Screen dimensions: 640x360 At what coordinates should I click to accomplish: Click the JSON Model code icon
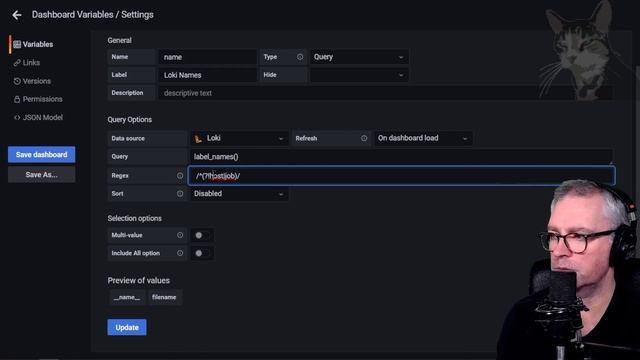(17, 118)
